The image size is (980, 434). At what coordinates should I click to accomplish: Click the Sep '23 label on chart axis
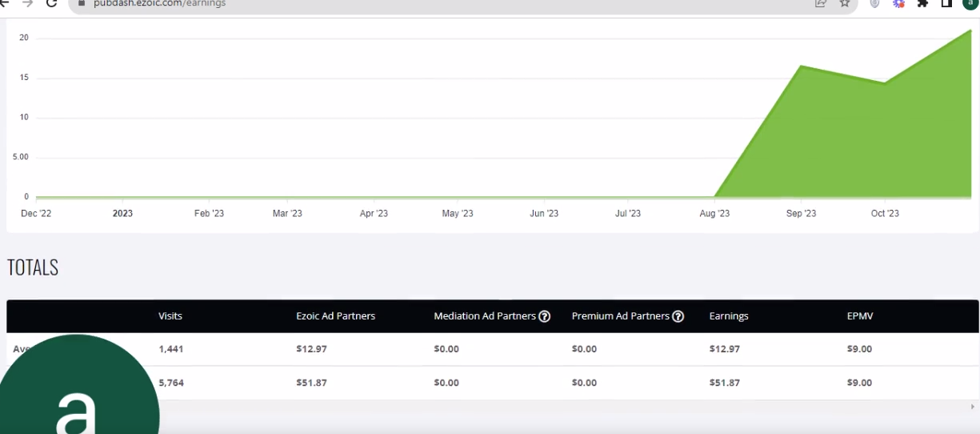pyautogui.click(x=801, y=214)
